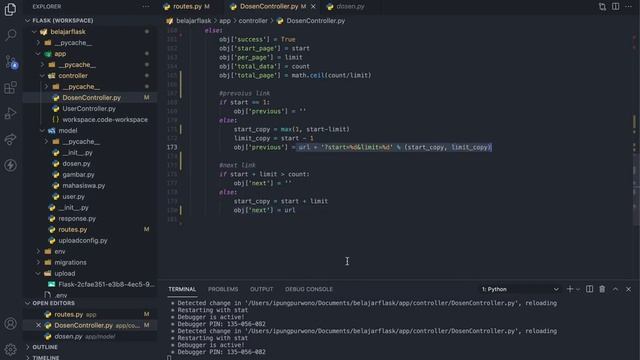Collapse the FLASK (WORKSPACE) section

(59, 20)
